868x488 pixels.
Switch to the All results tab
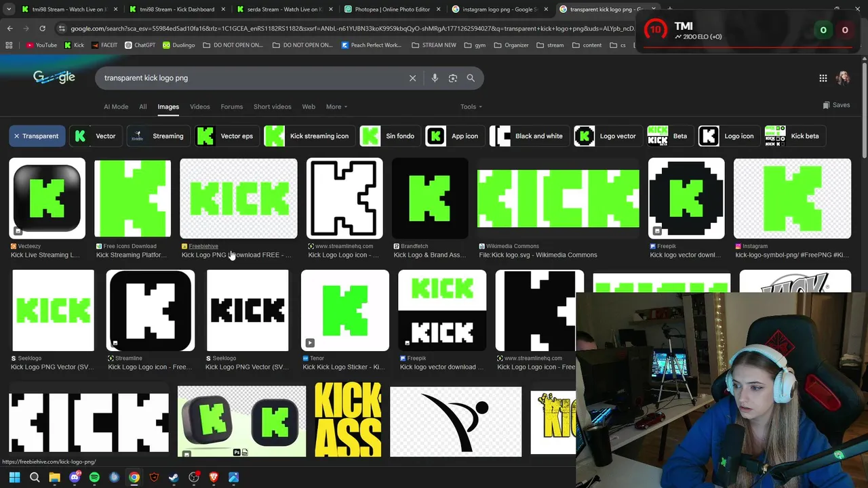click(143, 106)
